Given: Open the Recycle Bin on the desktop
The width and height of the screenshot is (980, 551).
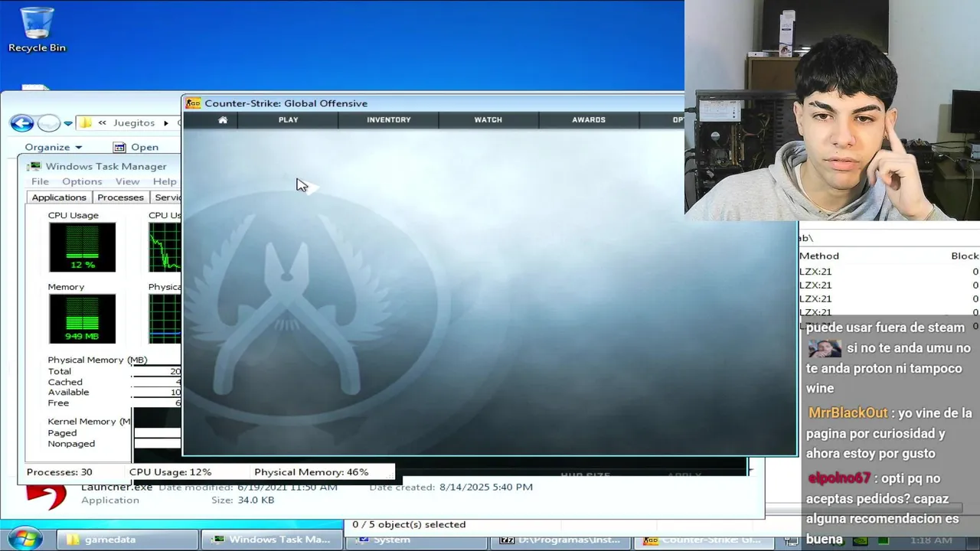Looking at the screenshot, I should [37, 30].
